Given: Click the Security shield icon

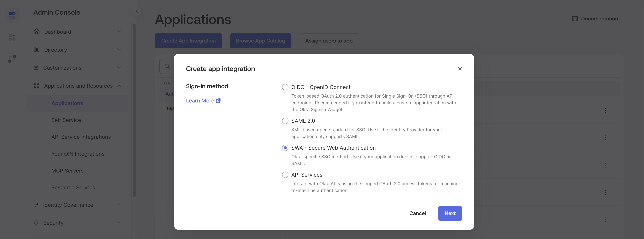Looking at the screenshot, I should pos(36,223).
